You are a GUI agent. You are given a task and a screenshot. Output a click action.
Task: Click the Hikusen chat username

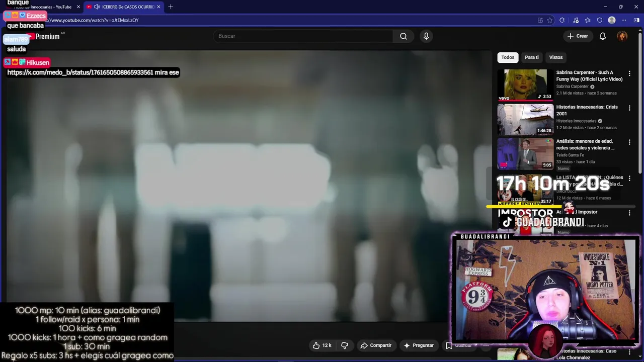pos(38,63)
